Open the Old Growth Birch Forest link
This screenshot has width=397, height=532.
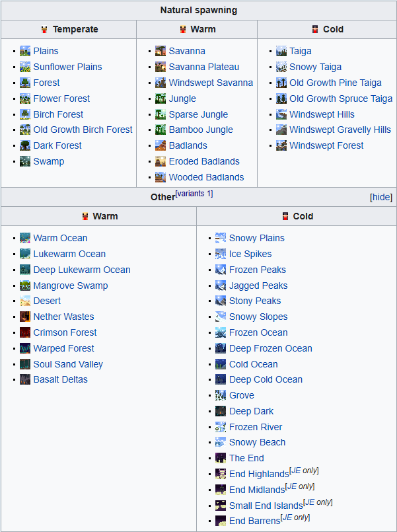(83, 130)
